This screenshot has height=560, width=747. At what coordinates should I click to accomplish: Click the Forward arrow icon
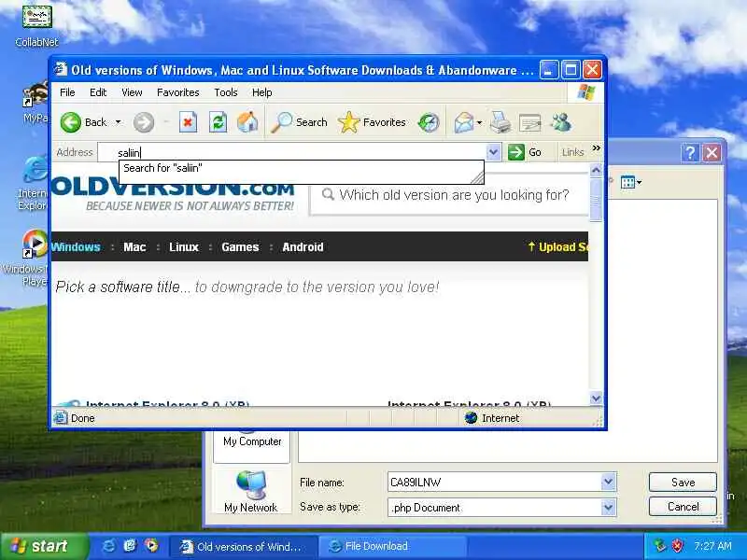144,122
